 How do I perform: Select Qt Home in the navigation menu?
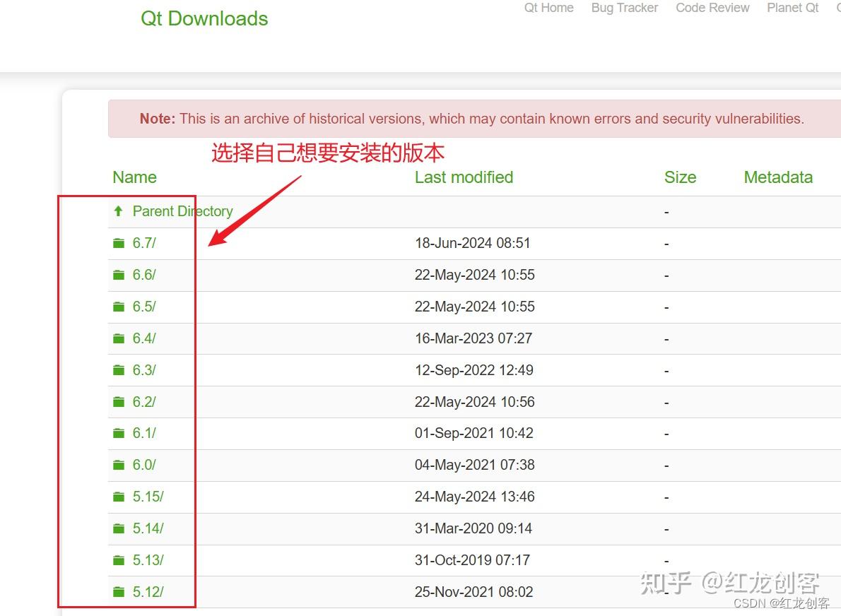click(x=548, y=8)
